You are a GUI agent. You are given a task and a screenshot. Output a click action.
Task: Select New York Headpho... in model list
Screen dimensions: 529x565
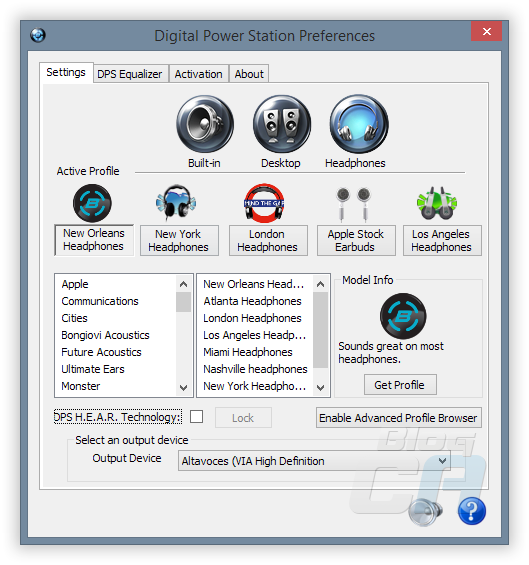point(254,386)
